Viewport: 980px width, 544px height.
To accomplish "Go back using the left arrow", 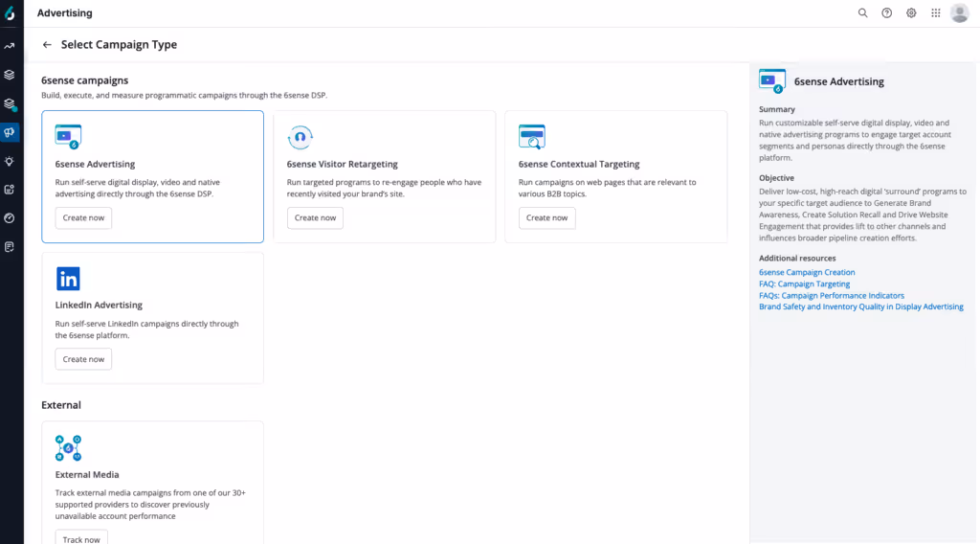I will coord(47,44).
